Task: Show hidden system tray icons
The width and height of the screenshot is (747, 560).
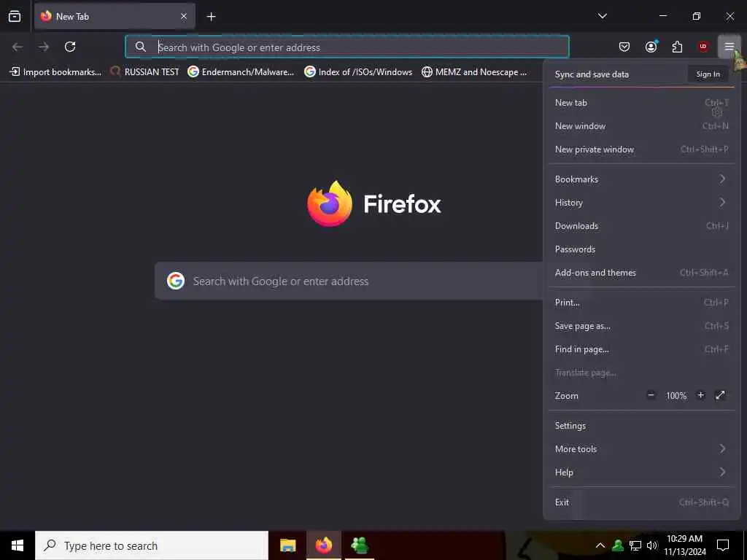Action: [600, 545]
